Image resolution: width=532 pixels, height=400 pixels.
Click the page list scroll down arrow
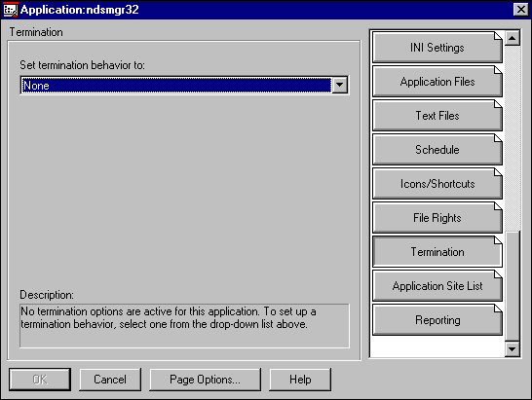tap(512, 348)
